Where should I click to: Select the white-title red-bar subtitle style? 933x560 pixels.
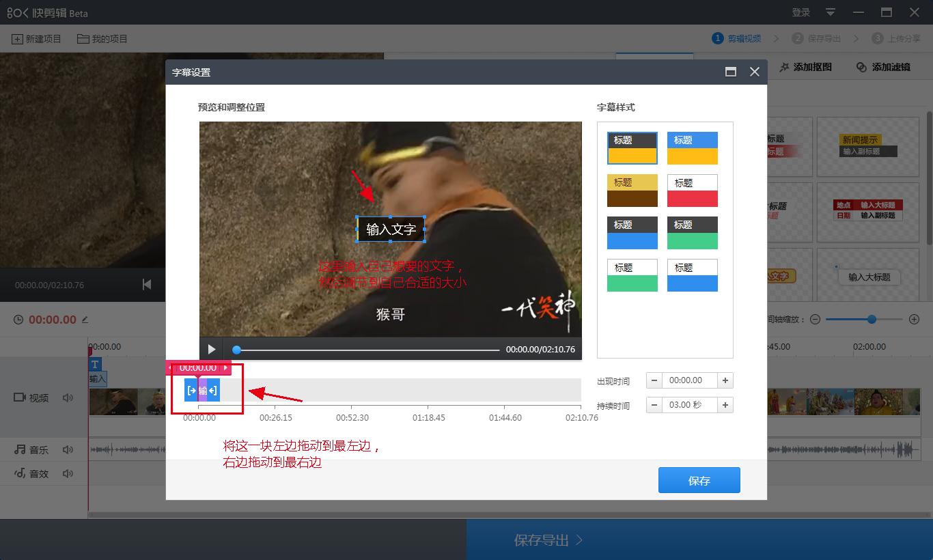pyautogui.click(x=692, y=191)
